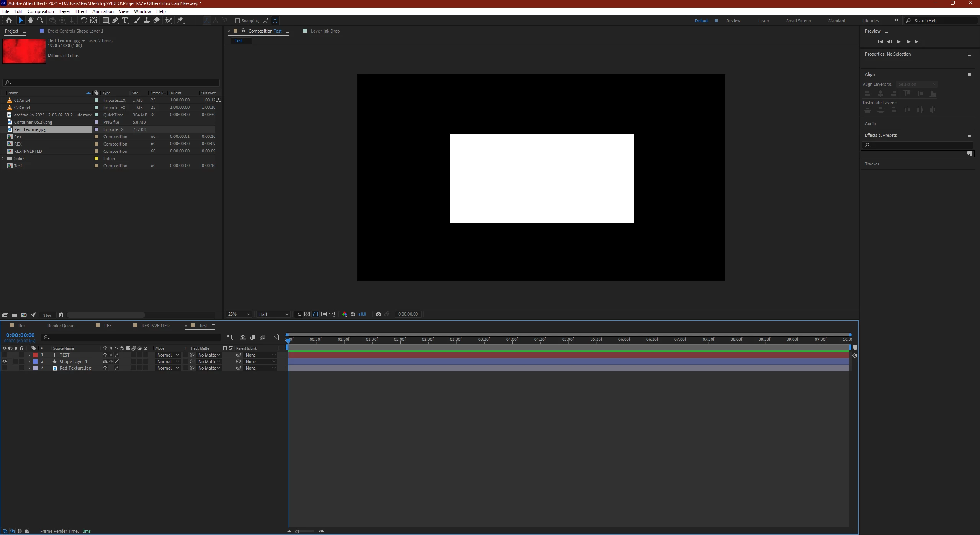This screenshot has width=980, height=535.
Task: Open the Animation menu
Action: click(x=103, y=11)
